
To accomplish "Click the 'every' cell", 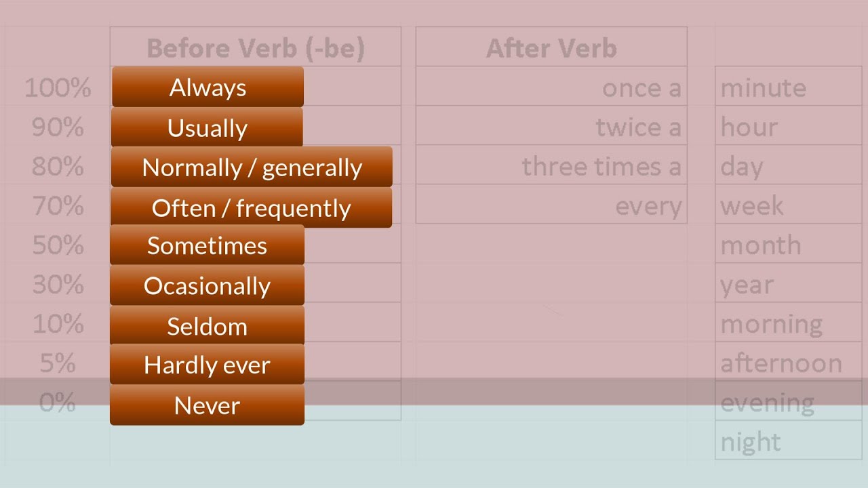I will [551, 204].
